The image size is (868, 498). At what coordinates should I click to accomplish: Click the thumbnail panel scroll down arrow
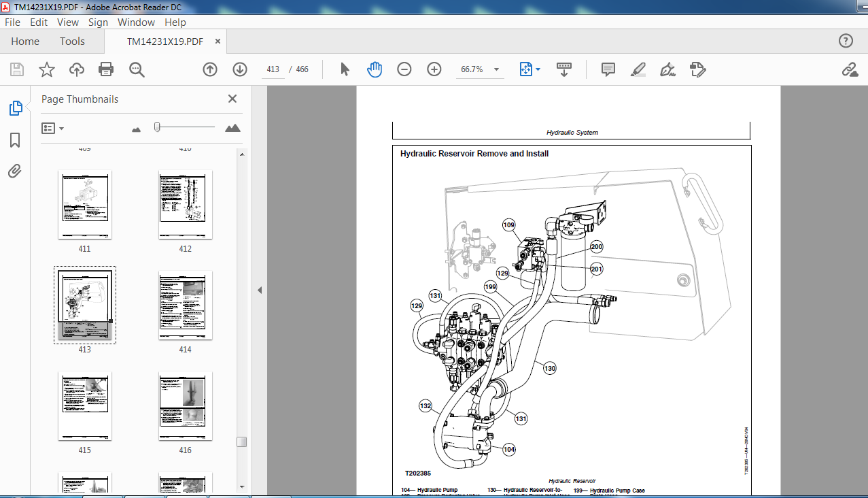click(241, 486)
